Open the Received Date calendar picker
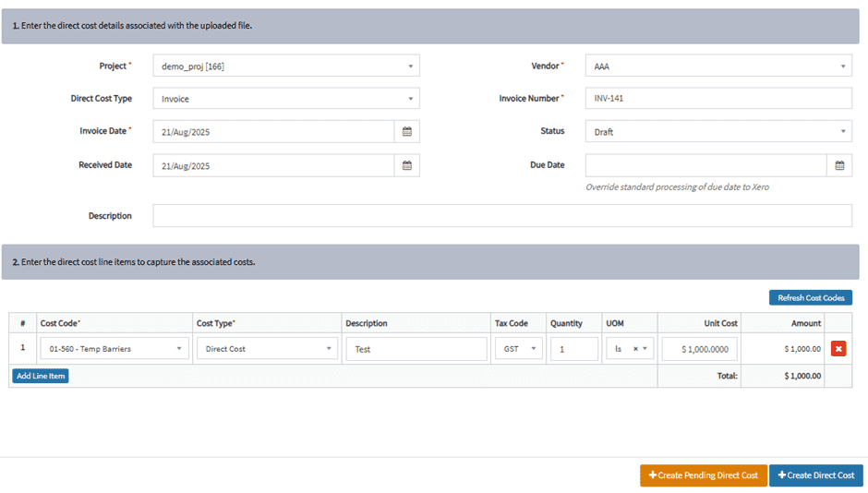 pos(406,165)
